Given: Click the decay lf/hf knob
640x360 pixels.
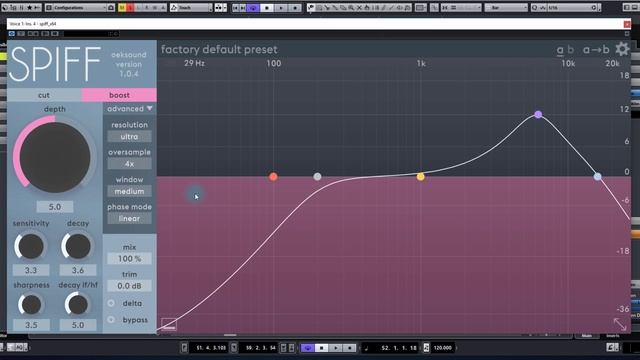Looking at the screenshot, I should pos(78,304).
